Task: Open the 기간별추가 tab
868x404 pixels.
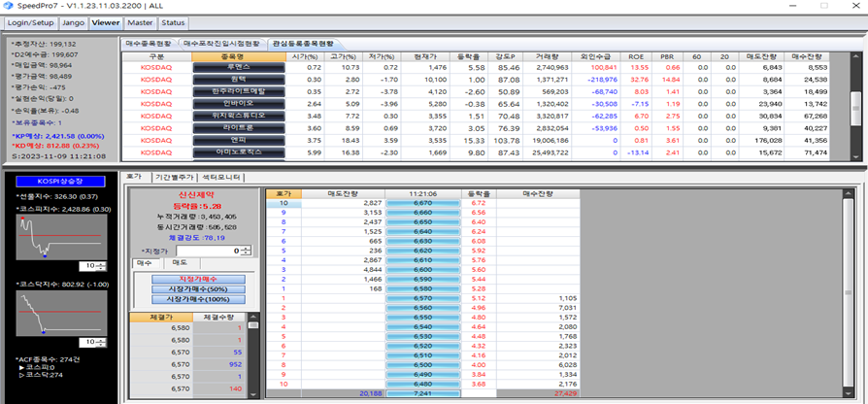Action: tap(175, 177)
